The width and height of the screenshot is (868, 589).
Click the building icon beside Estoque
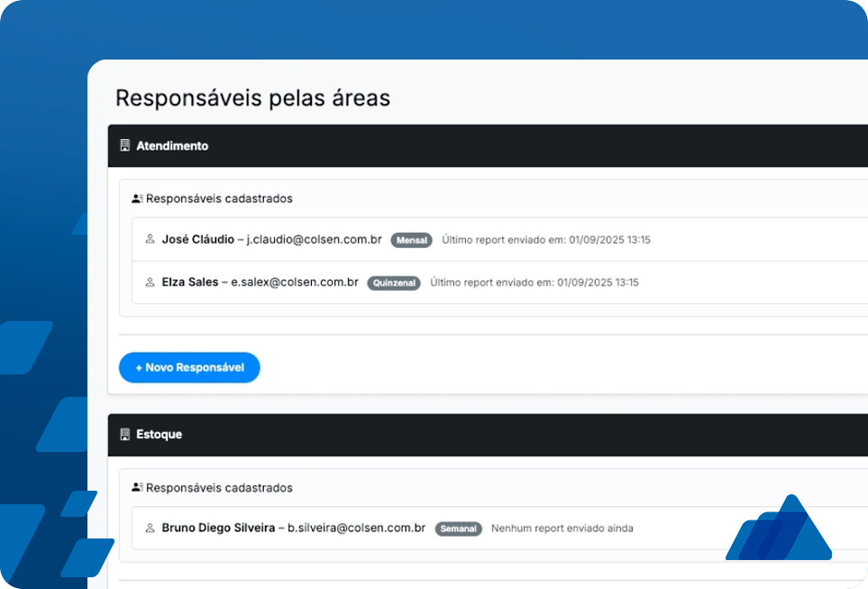point(125,435)
